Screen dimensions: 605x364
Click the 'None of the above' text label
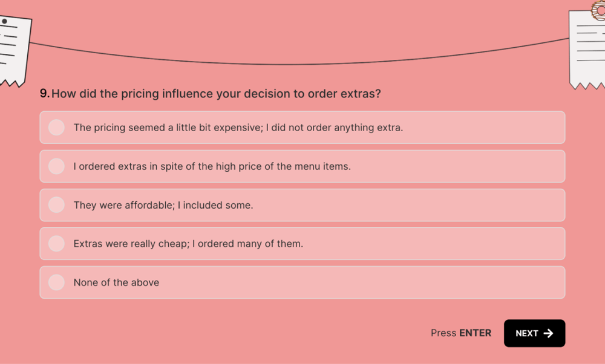pos(116,282)
